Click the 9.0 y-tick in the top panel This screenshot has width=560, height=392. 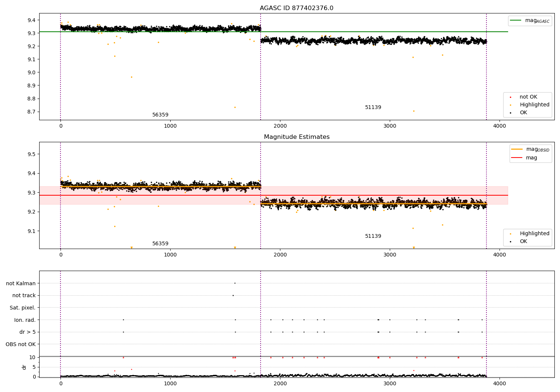tap(31, 72)
